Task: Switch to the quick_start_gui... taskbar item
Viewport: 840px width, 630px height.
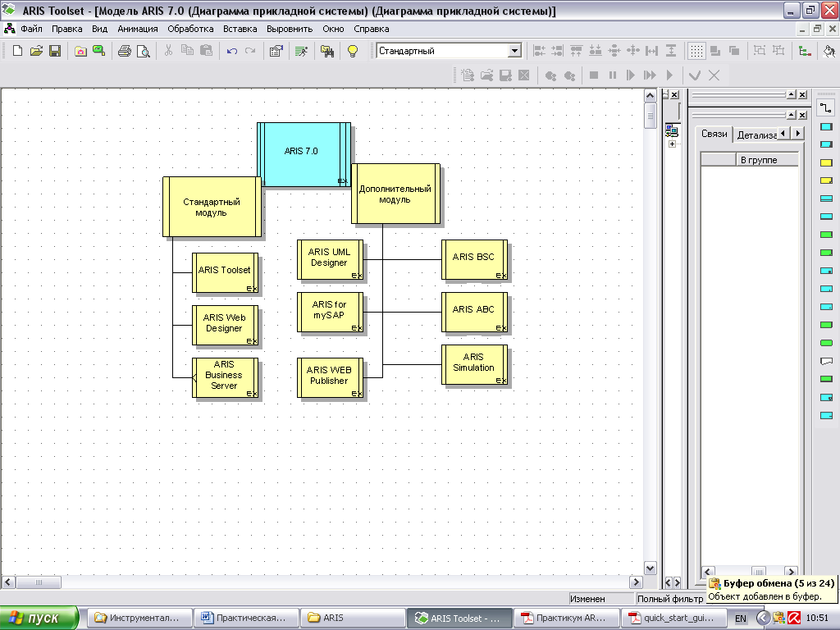Action: 673,618
